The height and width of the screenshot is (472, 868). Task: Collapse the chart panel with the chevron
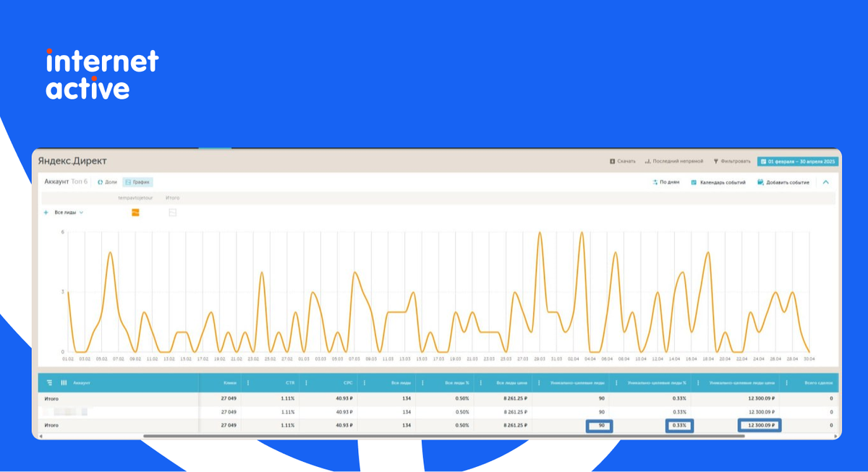826,182
